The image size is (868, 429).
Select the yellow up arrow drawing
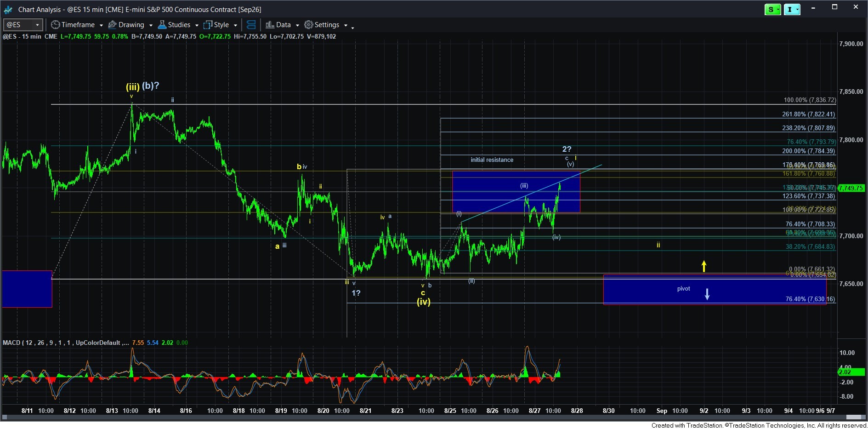click(703, 266)
